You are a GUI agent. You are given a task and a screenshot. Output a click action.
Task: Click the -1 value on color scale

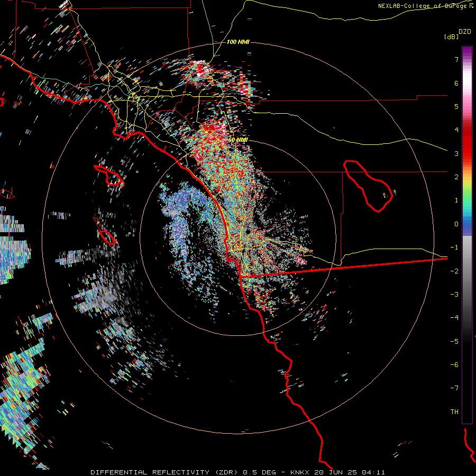click(x=454, y=248)
